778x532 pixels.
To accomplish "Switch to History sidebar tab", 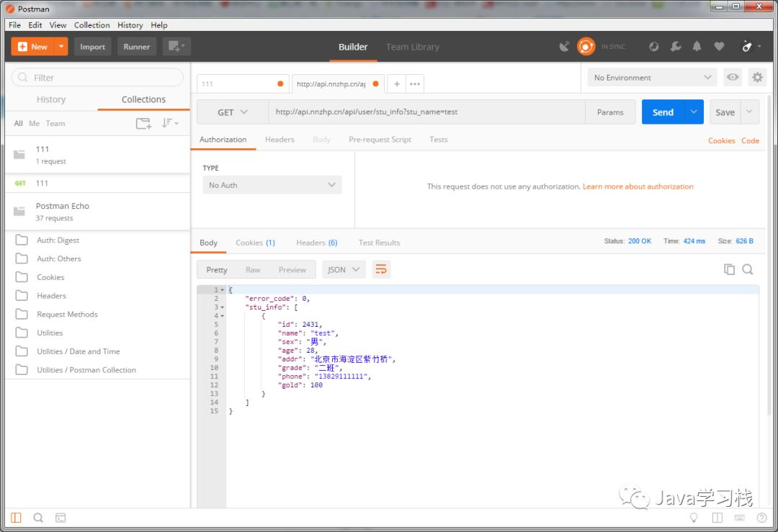I will tap(51, 99).
